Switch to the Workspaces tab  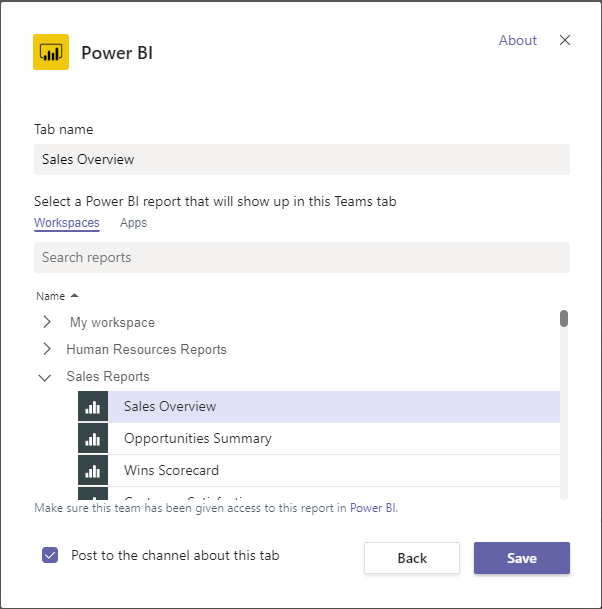tap(67, 223)
